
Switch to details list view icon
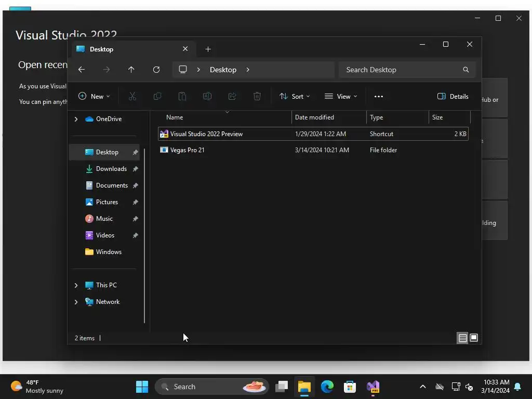click(x=462, y=338)
